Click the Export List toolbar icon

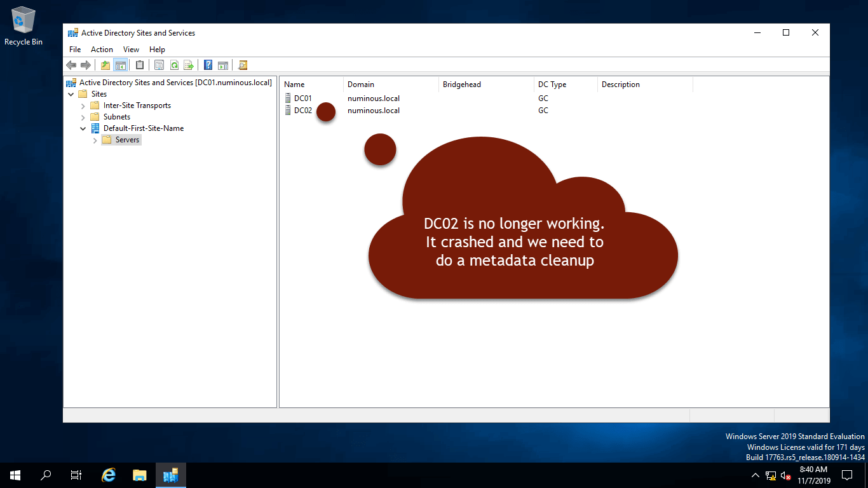coord(188,65)
